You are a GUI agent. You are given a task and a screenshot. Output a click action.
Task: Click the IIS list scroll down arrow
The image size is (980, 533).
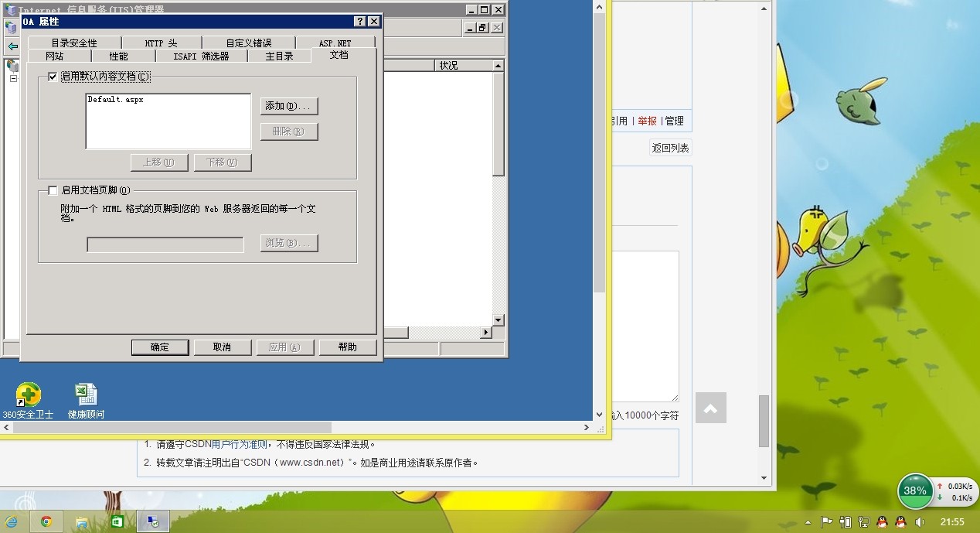click(499, 320)
